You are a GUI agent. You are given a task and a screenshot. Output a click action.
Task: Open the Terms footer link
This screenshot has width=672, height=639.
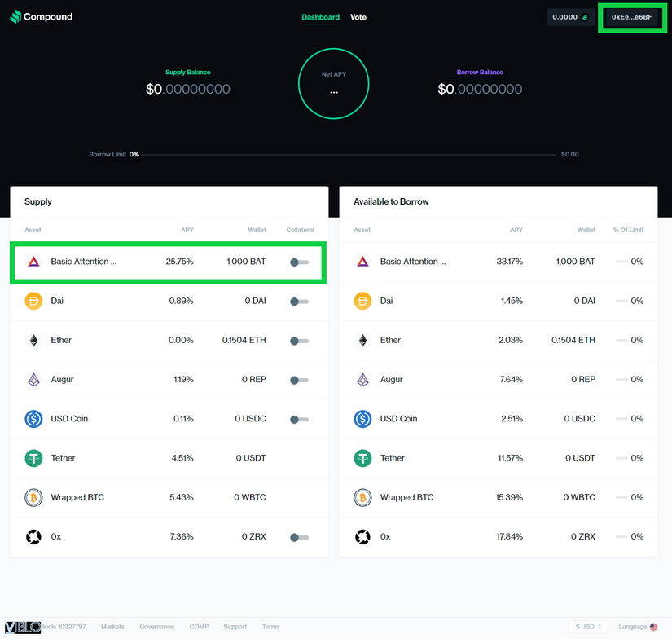click(271, 627)
